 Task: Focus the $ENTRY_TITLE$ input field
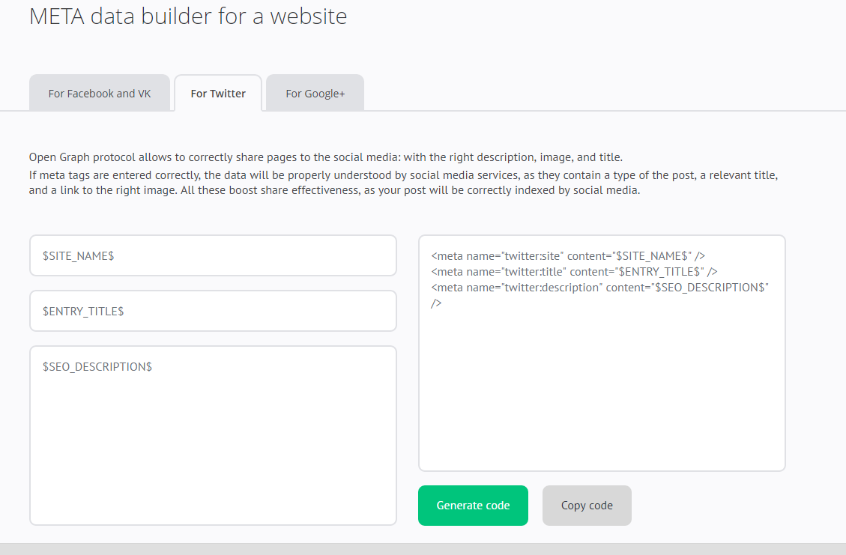coord(213,311)
